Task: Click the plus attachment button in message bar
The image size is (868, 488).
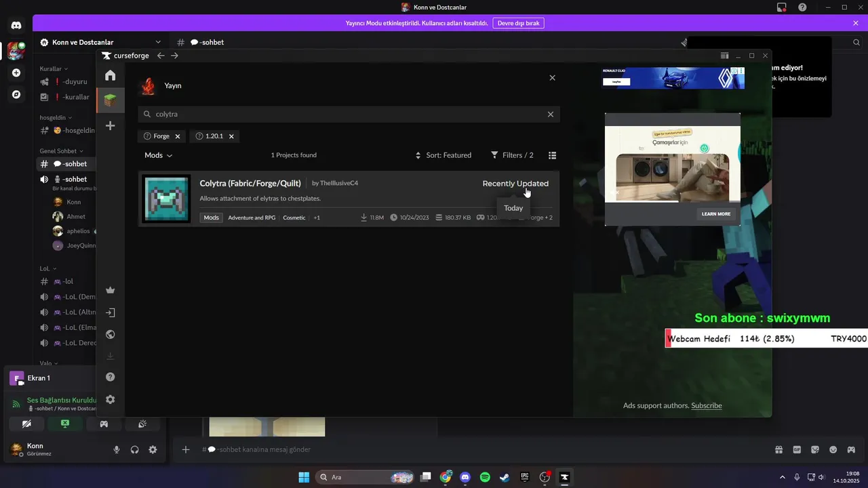Action: point(186,449)
